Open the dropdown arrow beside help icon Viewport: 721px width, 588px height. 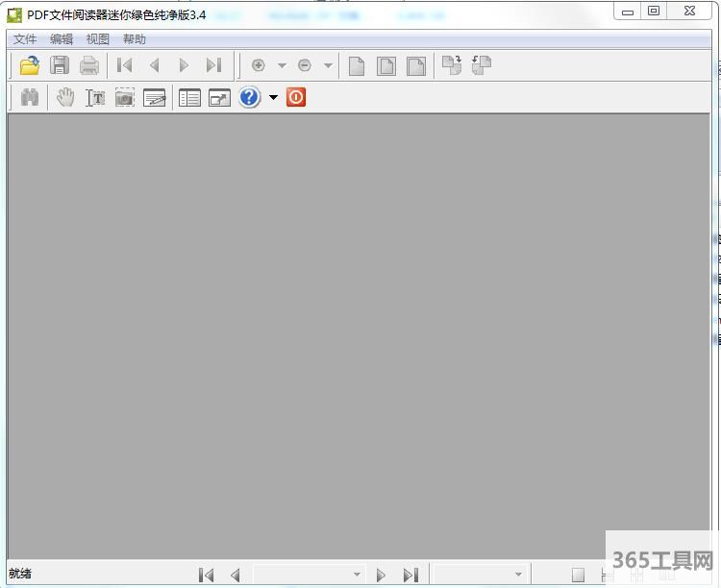(273, 97)
